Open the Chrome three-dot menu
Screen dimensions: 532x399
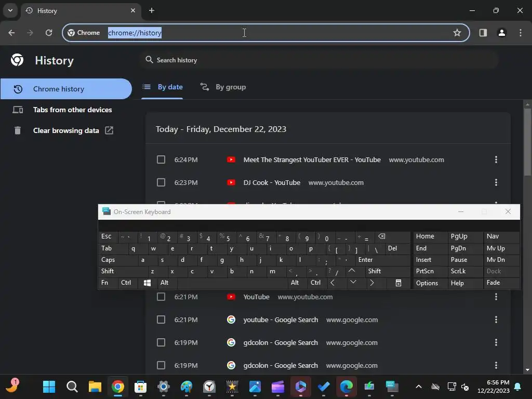[x=521, y=33]
